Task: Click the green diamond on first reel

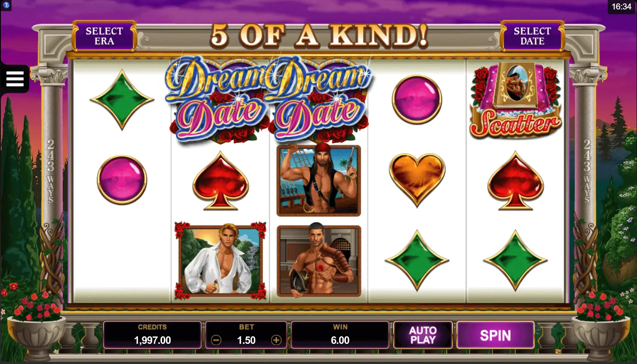Action: click(122, 100)
